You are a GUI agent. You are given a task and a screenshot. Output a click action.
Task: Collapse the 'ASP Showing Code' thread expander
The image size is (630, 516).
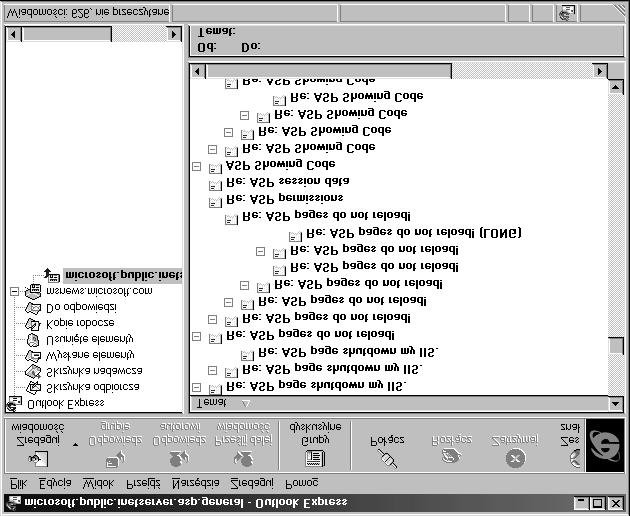(196, 166)
